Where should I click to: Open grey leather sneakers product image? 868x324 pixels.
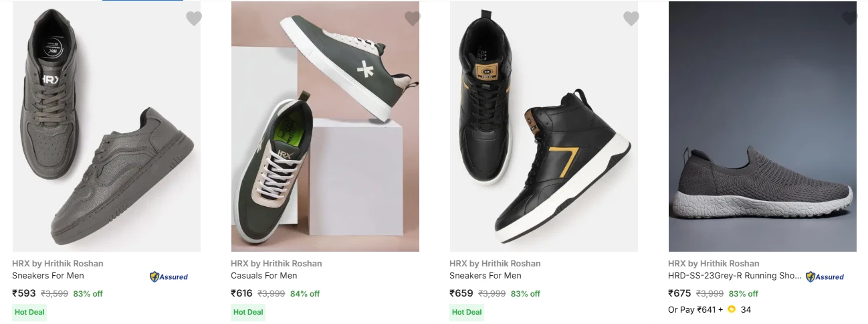pos(106,127)
